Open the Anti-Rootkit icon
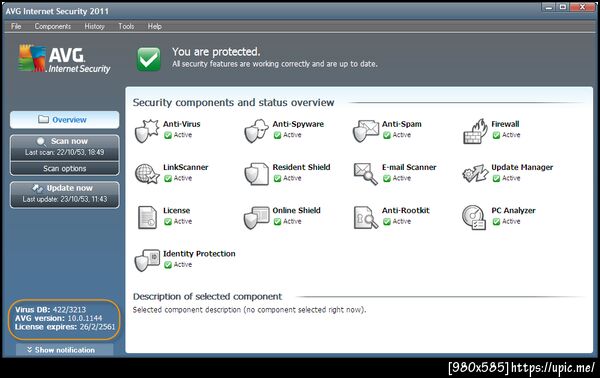The height and width of the screenshot is (378, 600). pos(365,217)
